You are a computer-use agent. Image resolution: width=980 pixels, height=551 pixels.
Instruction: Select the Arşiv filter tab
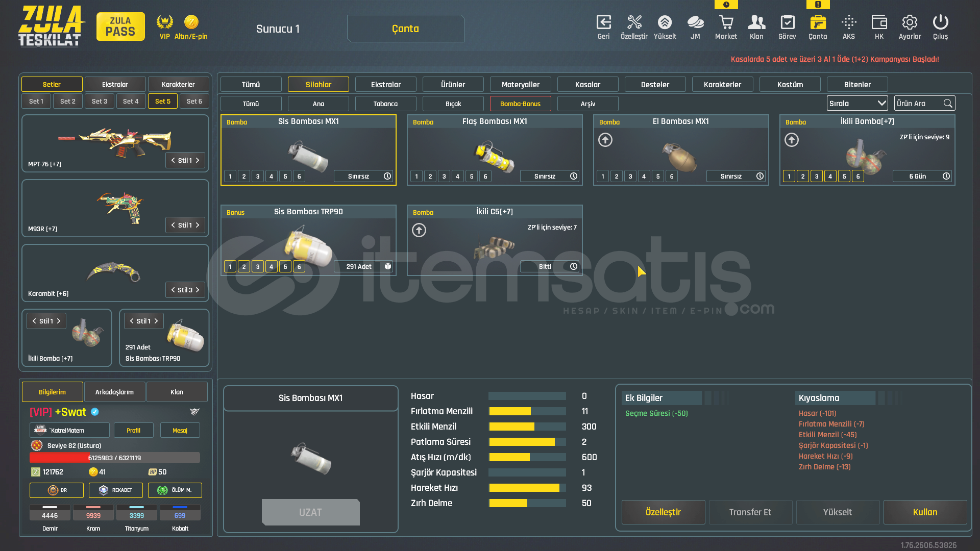[x=587, y=104]
